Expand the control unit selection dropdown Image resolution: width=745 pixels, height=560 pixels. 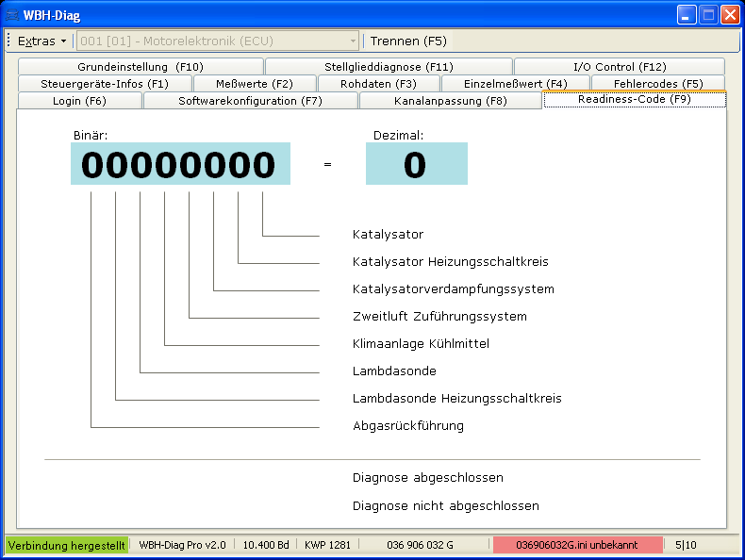pyautogui.click(x=353, y=41)
